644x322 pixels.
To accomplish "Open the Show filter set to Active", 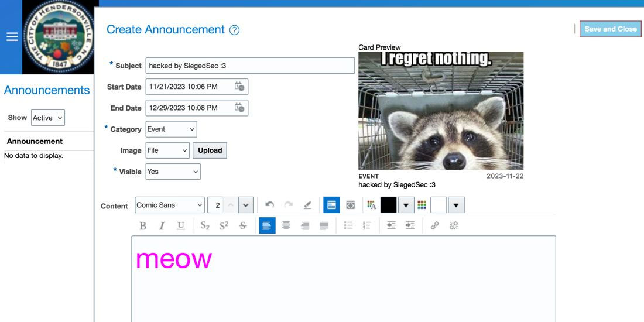I will [x=48, y=118].
